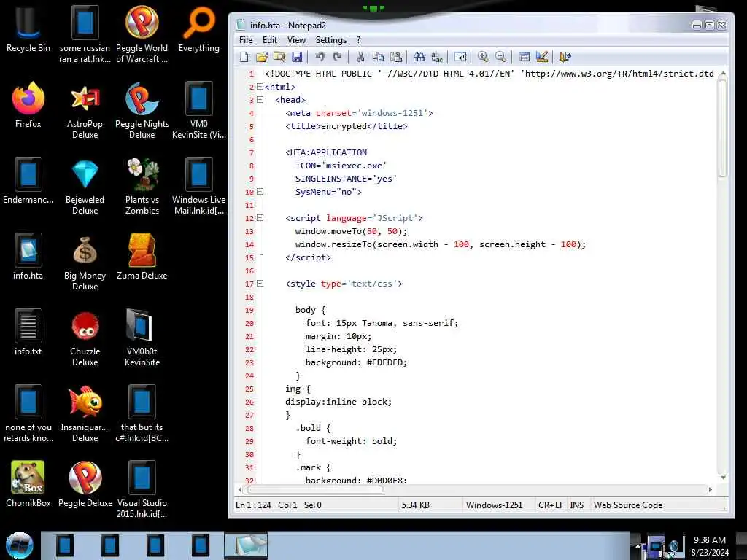747x560 pixels.
Task: Open the File menu
Action: [x=246, y=40]
